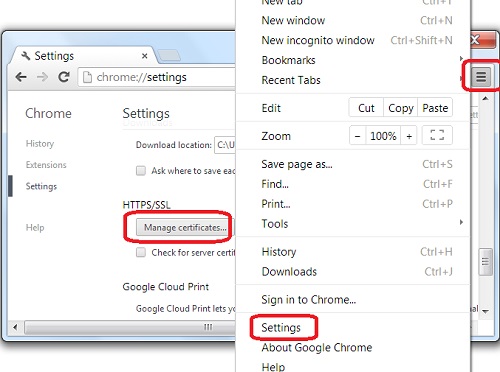Open a new tab via the blank tab button
The height and width of the screenshot is (372, 500).
169,56
